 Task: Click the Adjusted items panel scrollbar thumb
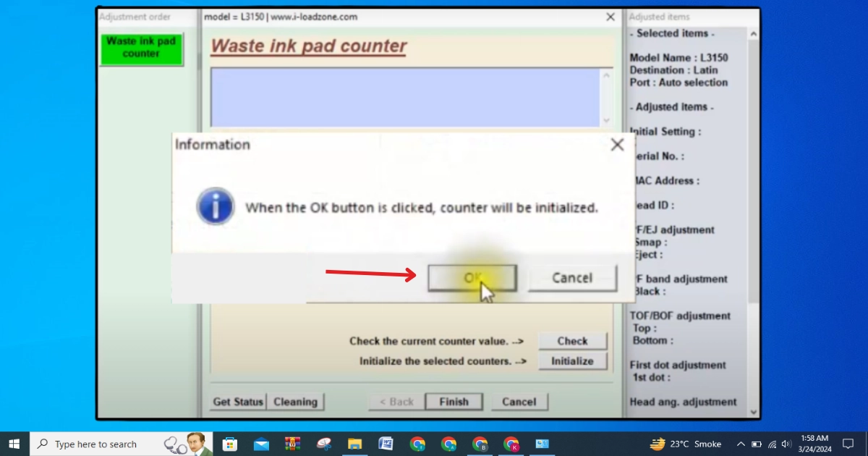(753, 171)
